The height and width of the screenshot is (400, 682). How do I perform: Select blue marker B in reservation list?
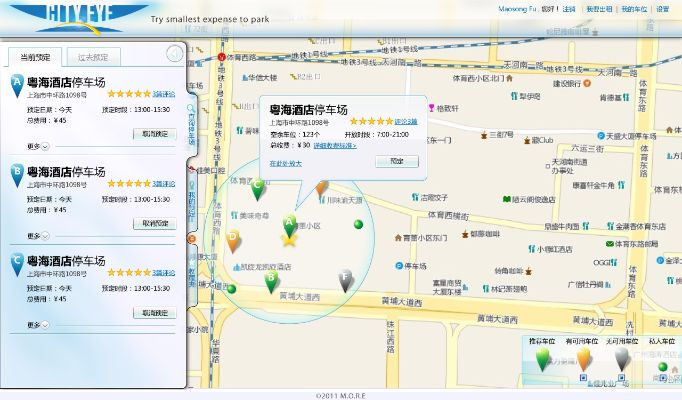[17, 176]
